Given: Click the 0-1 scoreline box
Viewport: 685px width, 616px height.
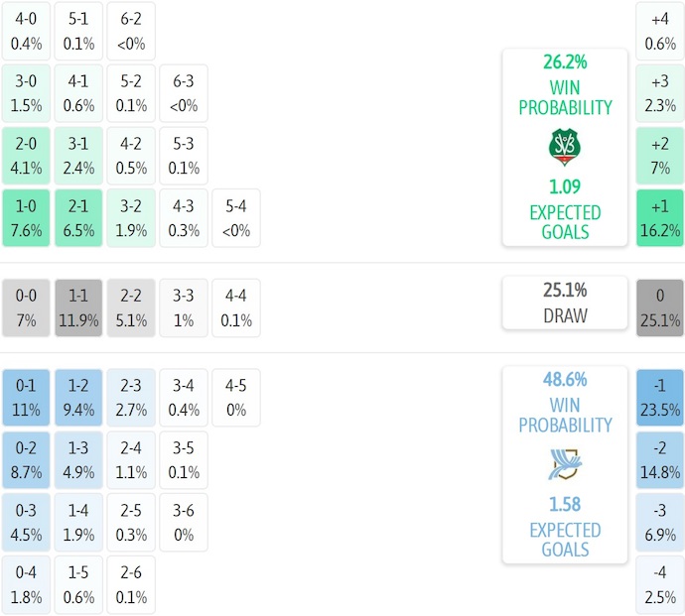Looking at the screenshot, I should [26, 397].
